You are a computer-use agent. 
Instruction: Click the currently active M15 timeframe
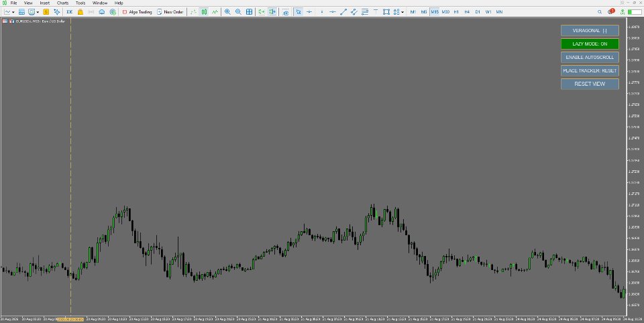pyautogui.click(x=435, y=12)
